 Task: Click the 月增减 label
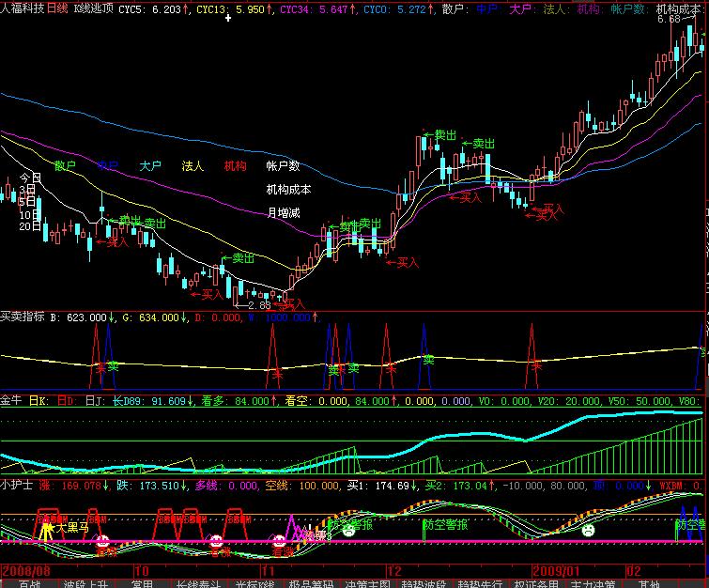click(283, 212)
